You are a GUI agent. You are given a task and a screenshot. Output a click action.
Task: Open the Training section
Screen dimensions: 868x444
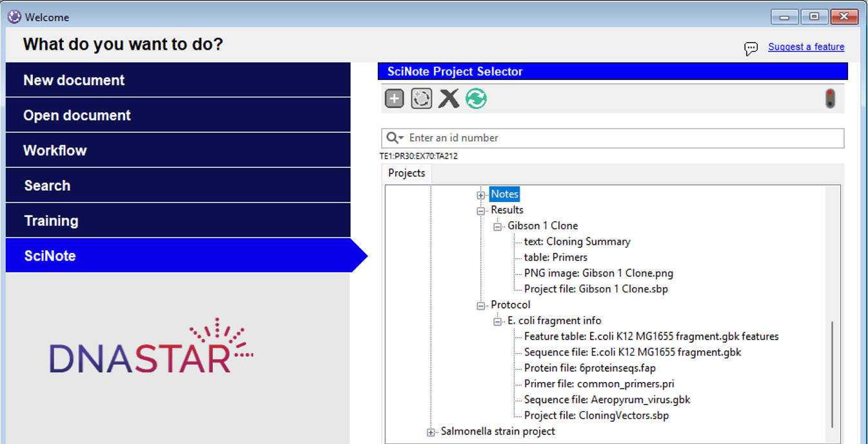click(x=178, y=220)
